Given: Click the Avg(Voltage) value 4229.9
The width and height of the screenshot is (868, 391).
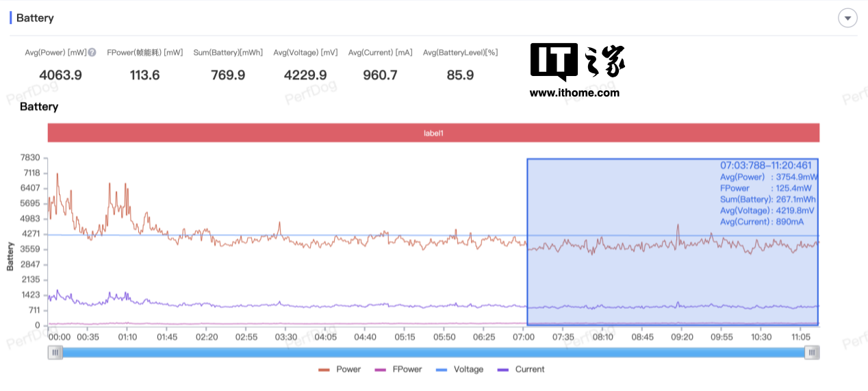Looking at the screenshot, I should coord(305,75).
